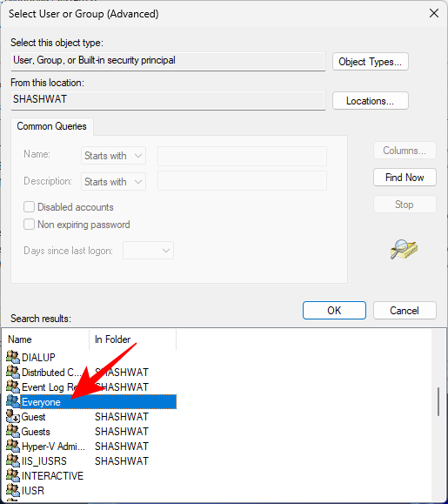448x504 pixels.
Task: Select the Hyper-V Admi... group icon
Action: (x=13, y=446)
